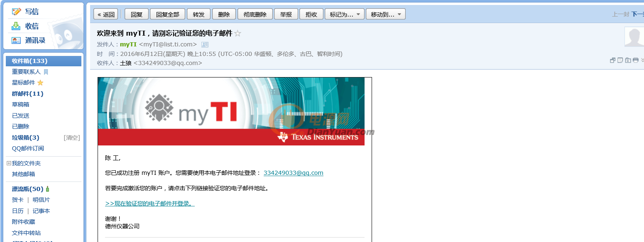Open email in new window icon
This screenshot has width=644, height=242.
point(612,60)
